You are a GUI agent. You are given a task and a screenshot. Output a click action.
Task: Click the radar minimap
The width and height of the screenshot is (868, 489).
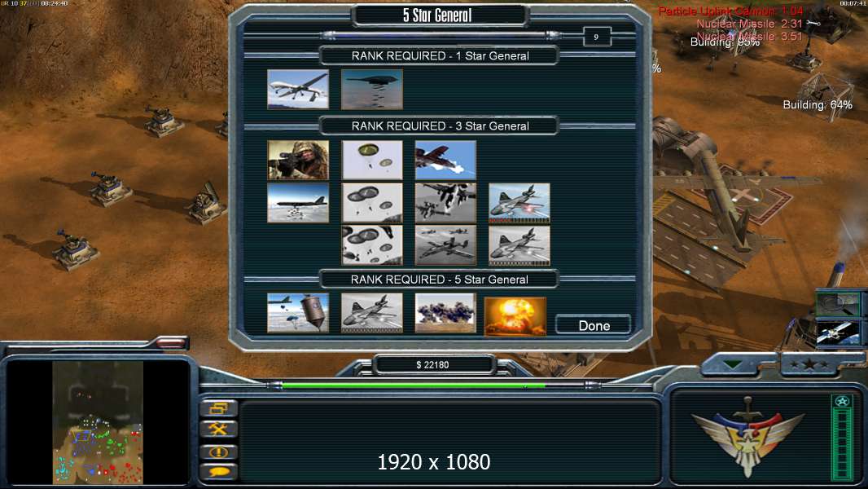coord(98,422)
